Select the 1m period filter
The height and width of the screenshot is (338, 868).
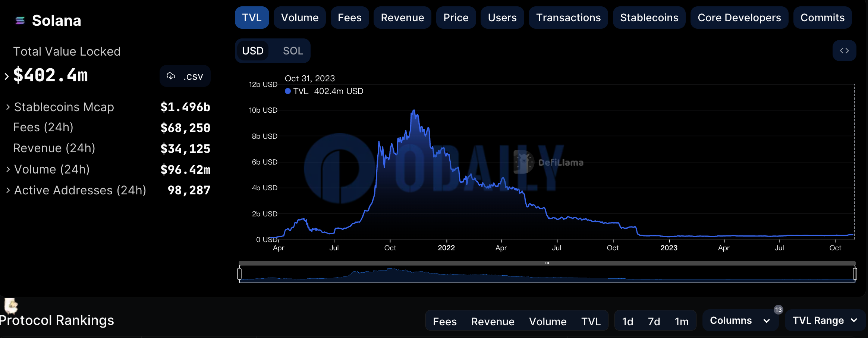pos(682,322)
